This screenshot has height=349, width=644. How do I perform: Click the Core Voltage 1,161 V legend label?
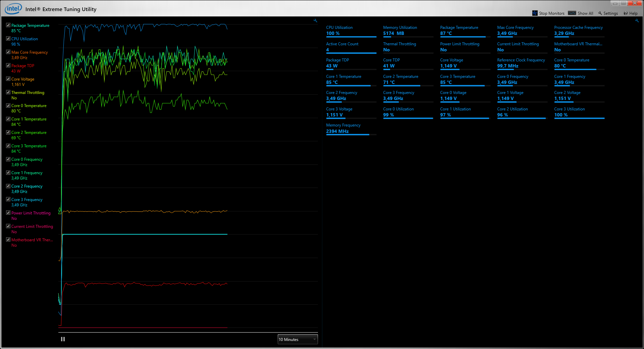point(23,82)
